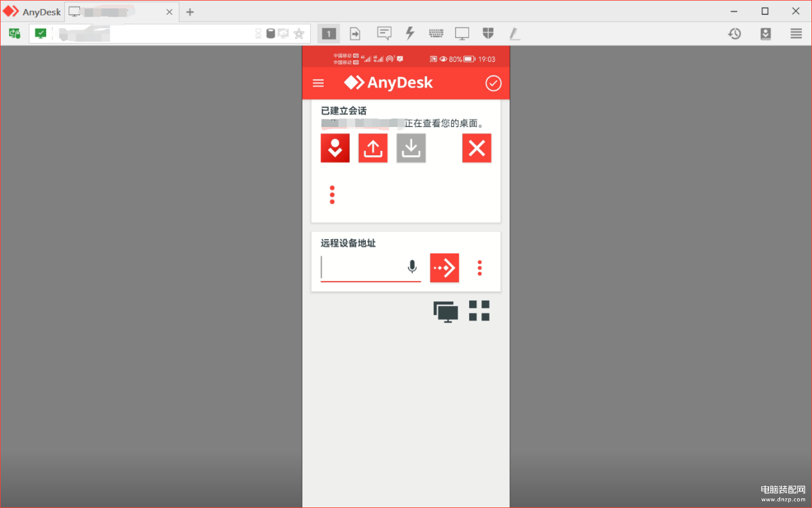Click the four-square grid view icon
Screen dimensions: 812x508
(479, 310)
